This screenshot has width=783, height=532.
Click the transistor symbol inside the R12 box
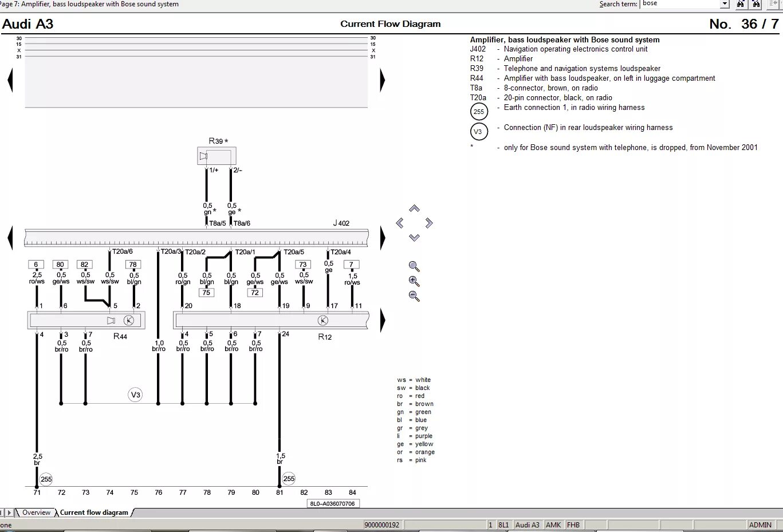pos(323,321)
